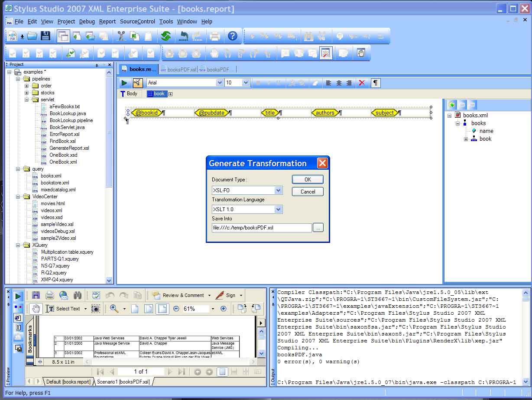Screen dimensions: 532x400
Task: Select Default [books.report] tab
Action: pos(68,382)
